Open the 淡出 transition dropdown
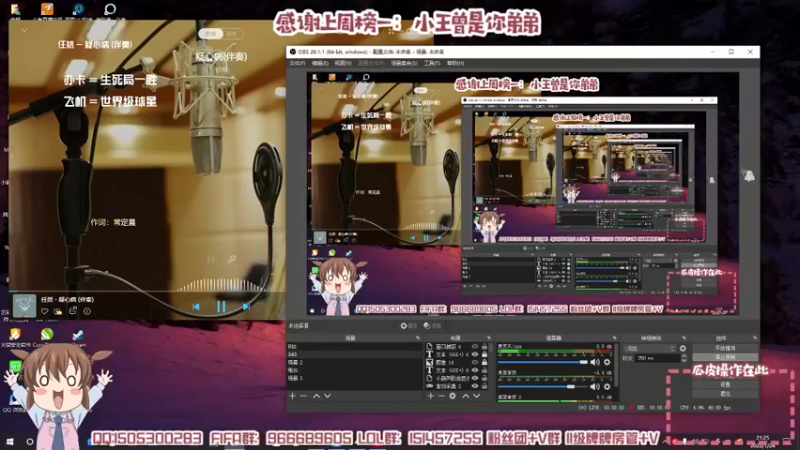Viewport: 800px width, 450px height. click(x=649, y=348)
